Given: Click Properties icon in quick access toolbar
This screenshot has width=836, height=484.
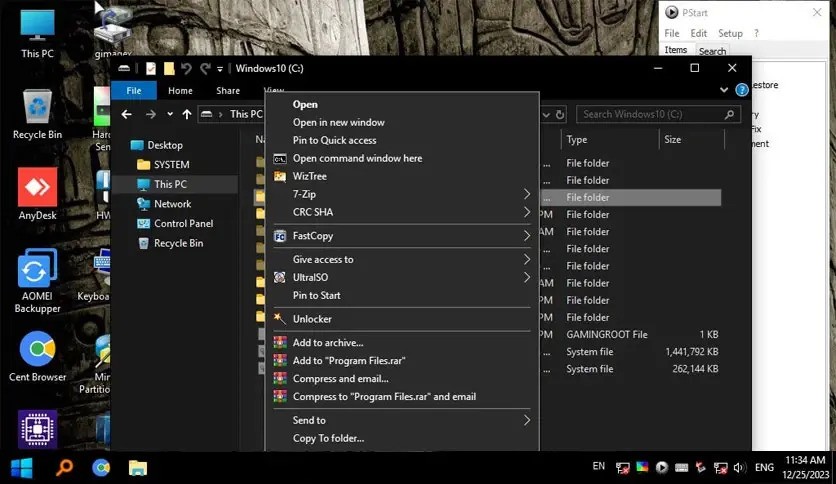Looking at the screenshot, I should click(151, 68).
